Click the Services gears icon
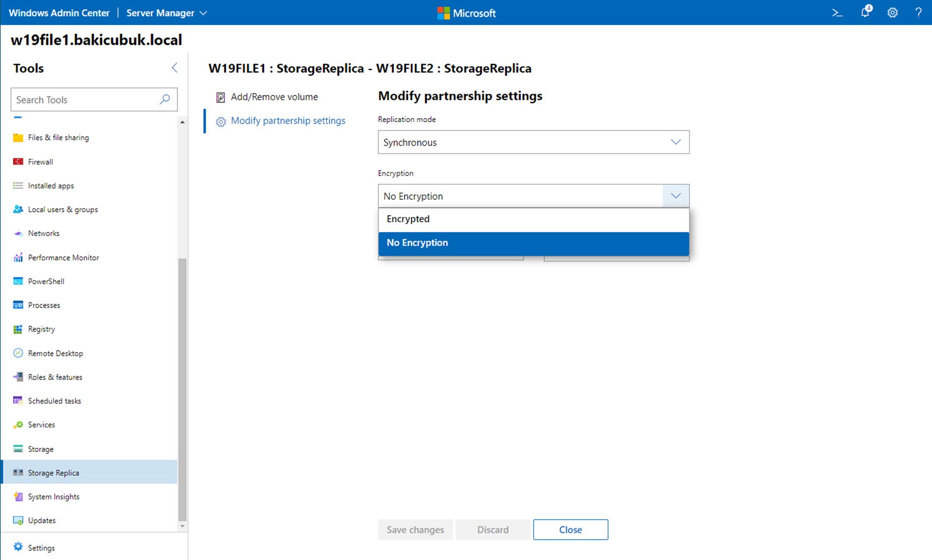The image size is (932, 560). point(18,424)
